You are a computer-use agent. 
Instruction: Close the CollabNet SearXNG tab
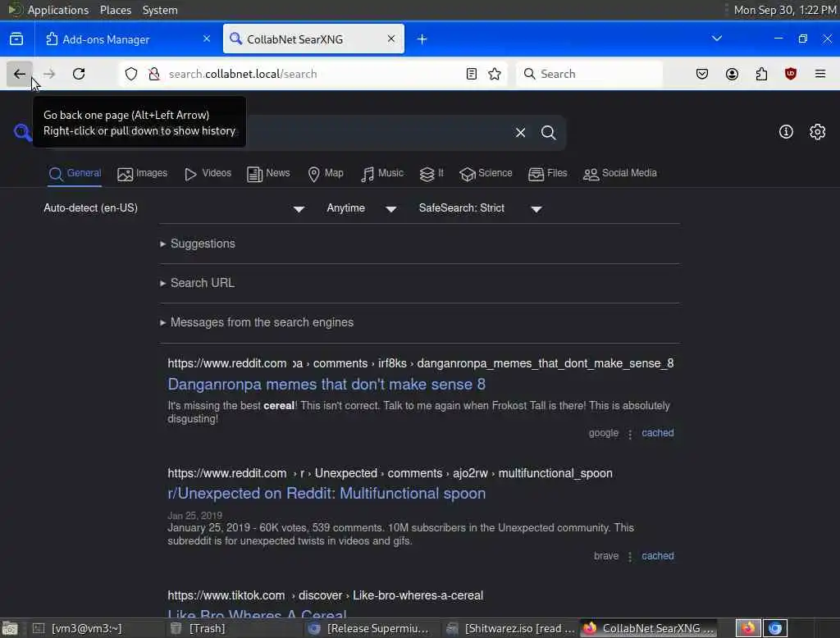(391, 39)
